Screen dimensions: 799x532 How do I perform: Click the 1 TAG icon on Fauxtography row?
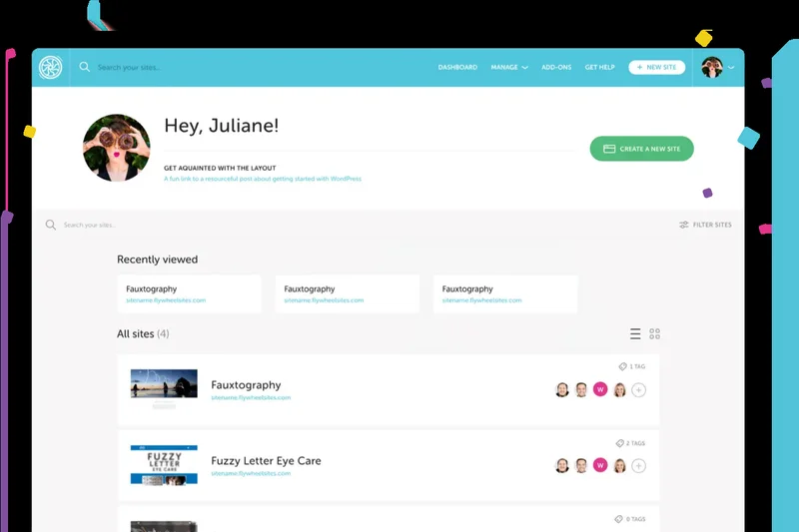click(622, 366)
